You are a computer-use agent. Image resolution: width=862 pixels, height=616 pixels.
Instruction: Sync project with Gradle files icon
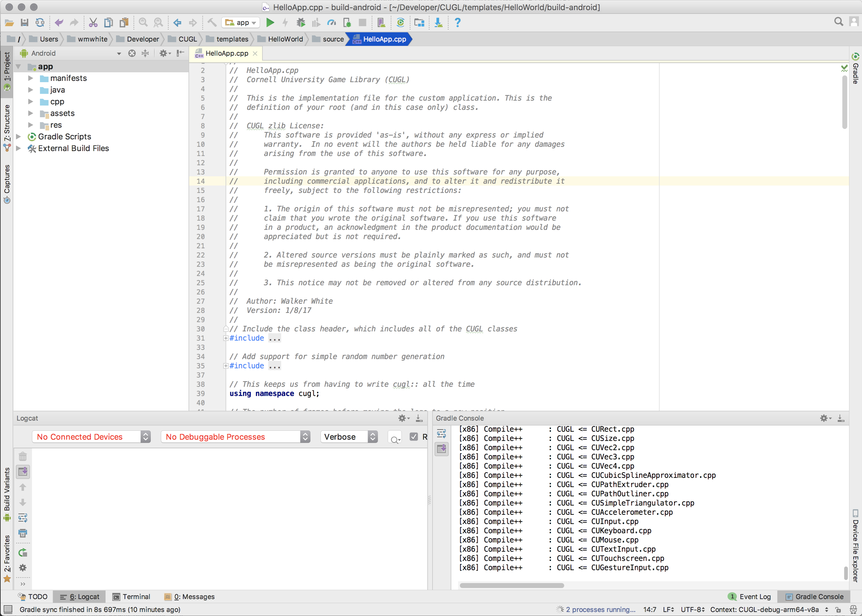(x=401, y=23)
